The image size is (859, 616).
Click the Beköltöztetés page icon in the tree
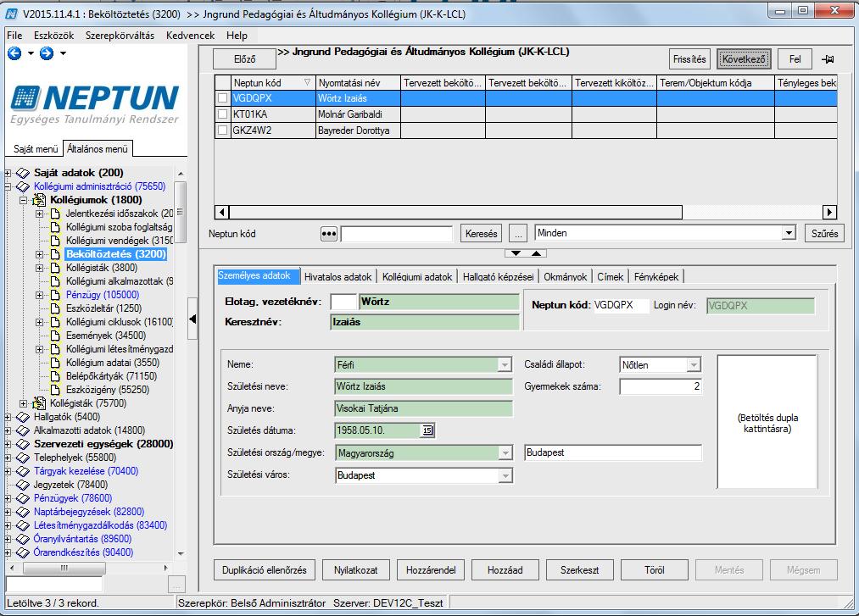(x=55, y=254)
